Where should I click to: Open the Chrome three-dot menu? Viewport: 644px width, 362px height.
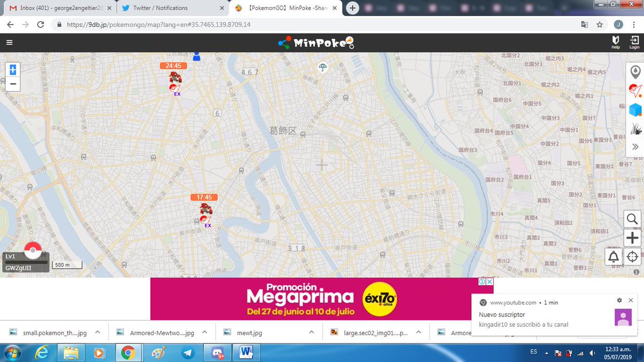tap(634, 25)
